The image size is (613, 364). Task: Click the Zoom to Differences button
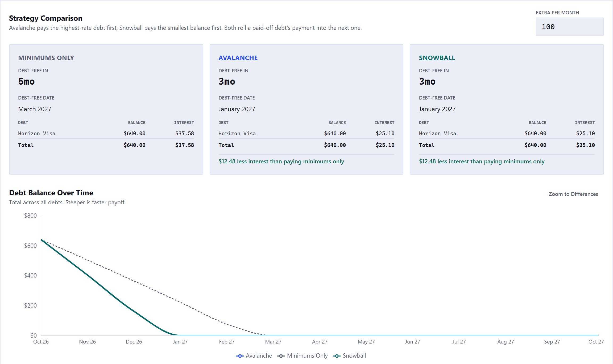pyautogui.click(x=573, y=194)
